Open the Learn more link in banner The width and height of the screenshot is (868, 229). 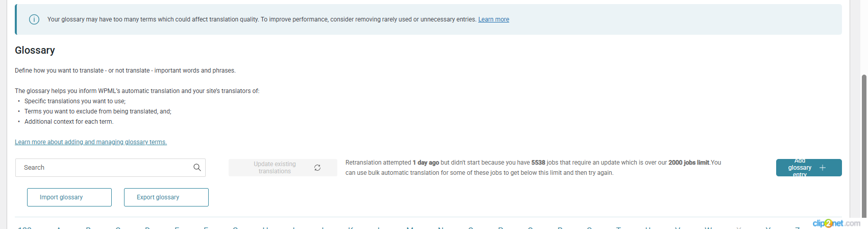(493, 19)
